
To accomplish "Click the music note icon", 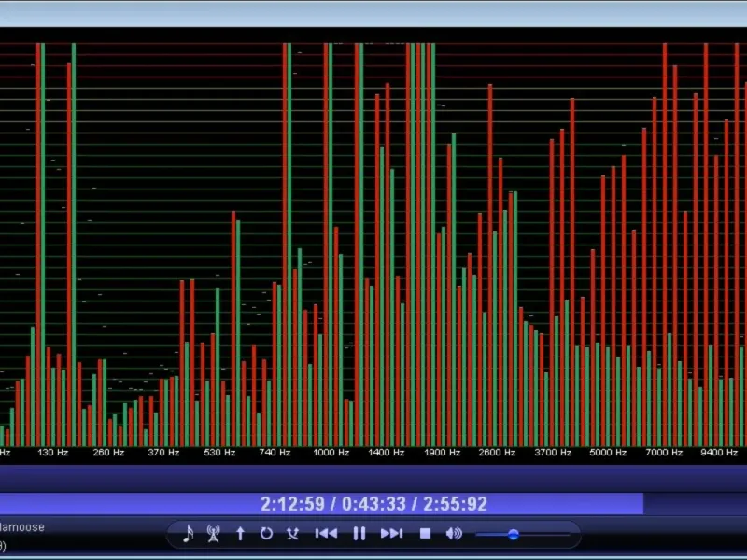I will (189, 534).
